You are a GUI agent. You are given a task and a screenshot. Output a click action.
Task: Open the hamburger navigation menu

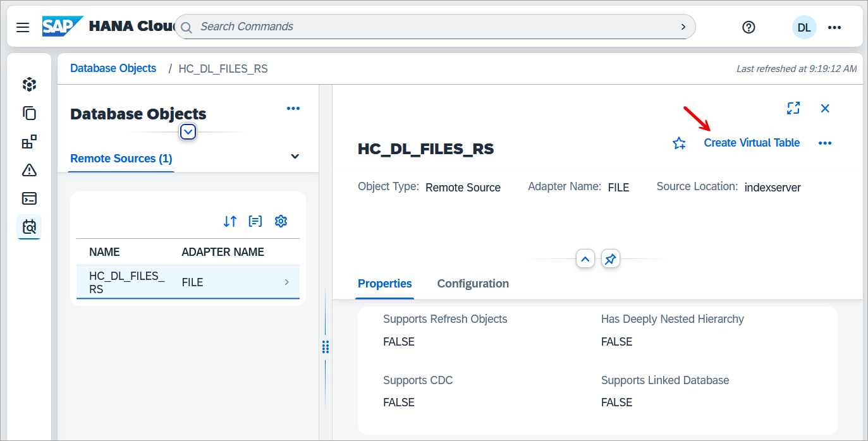point(23,27)
